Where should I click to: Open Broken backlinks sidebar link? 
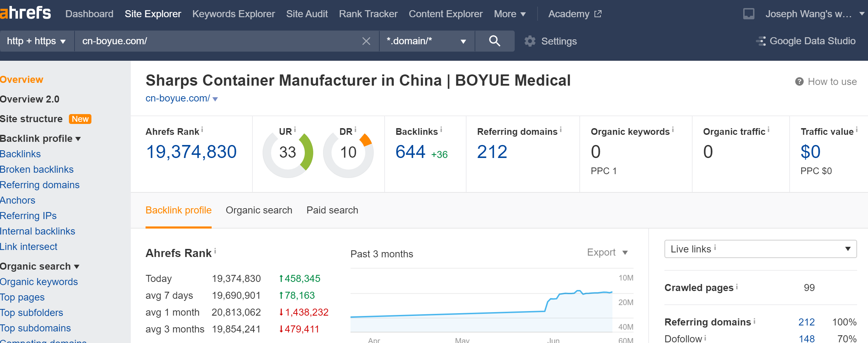(37, 169)
